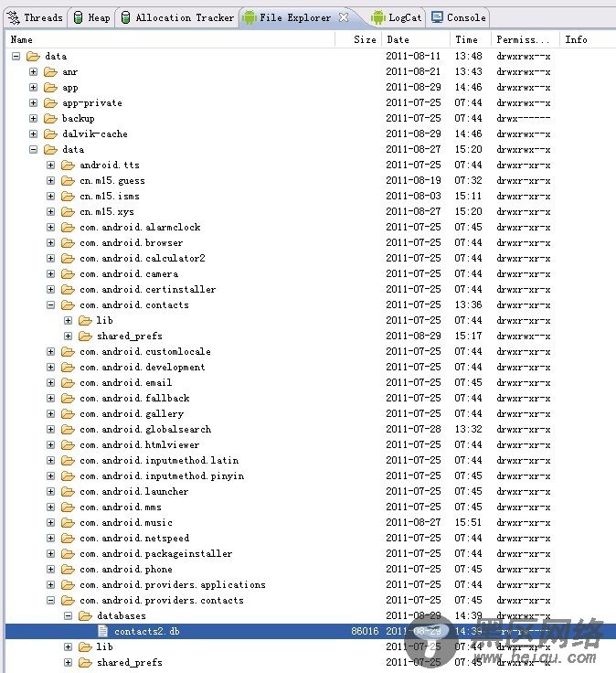Switch to the Threads tab
The image size is (616, 673).
click(x=35, y=18)
